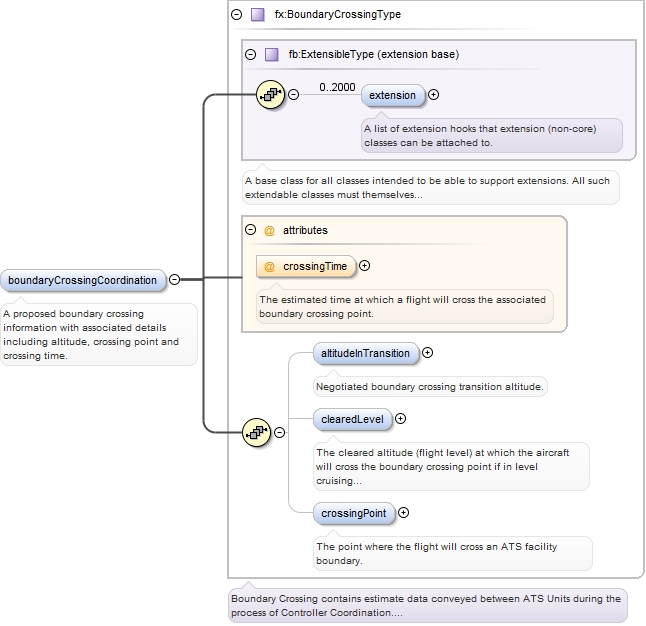Expand the extension element
The height and width of the screenshot is (626, 646).
433,95
